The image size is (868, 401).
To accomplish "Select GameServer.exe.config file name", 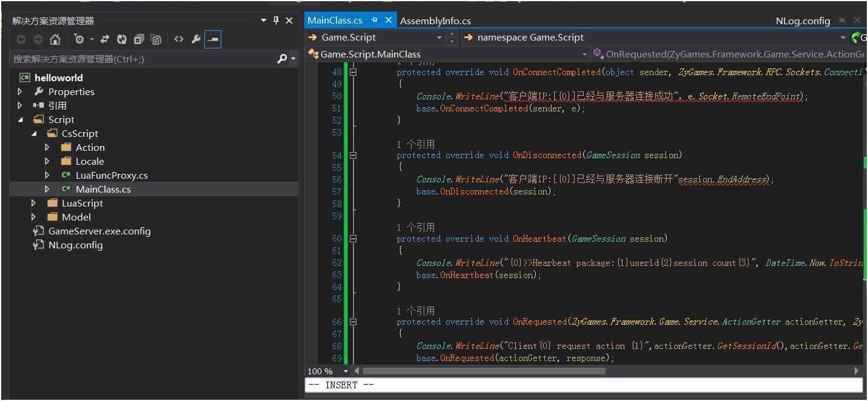I will pos(99,231).
